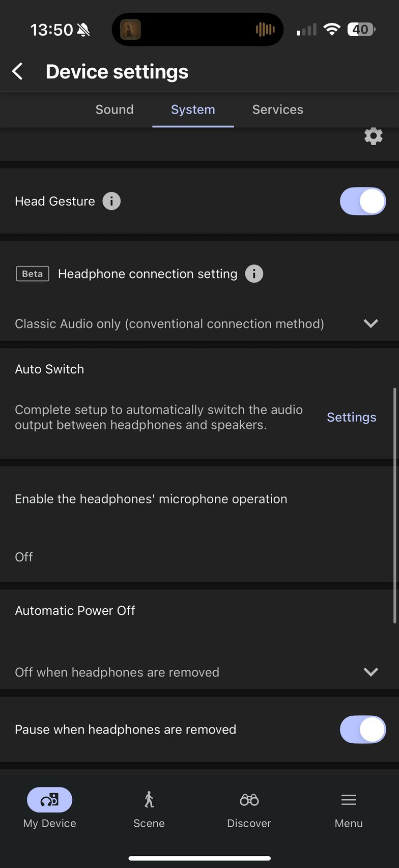Toggle the Head Gesture switch
This screenshot has width=399, height=868.
click(x=363, y=201)
